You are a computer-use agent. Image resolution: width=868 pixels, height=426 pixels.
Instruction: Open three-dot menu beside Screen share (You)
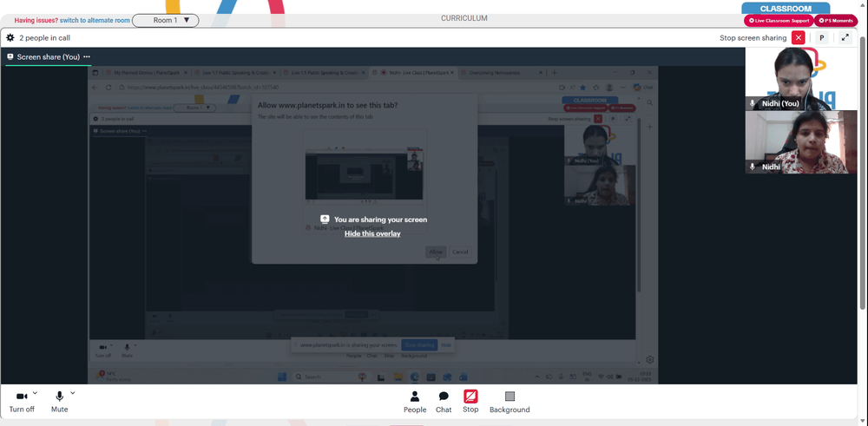pos(87,57)
